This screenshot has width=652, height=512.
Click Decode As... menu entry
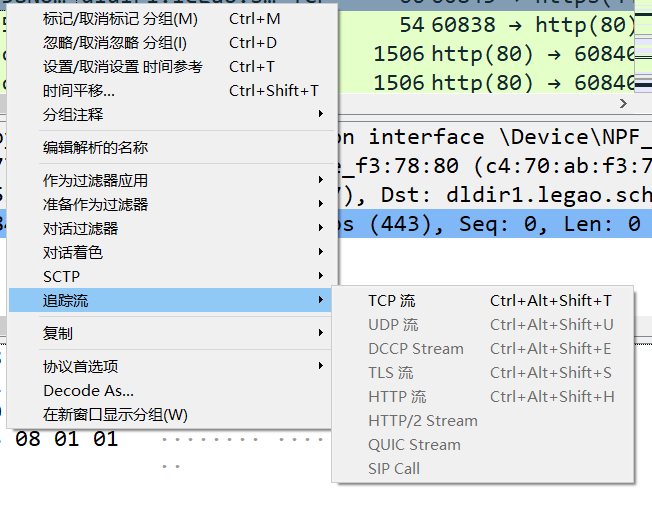pos(88,391)
